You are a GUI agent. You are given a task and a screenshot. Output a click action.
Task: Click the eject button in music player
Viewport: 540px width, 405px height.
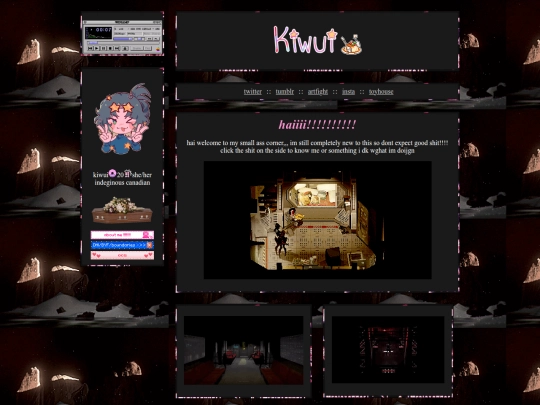coord(125,48)
